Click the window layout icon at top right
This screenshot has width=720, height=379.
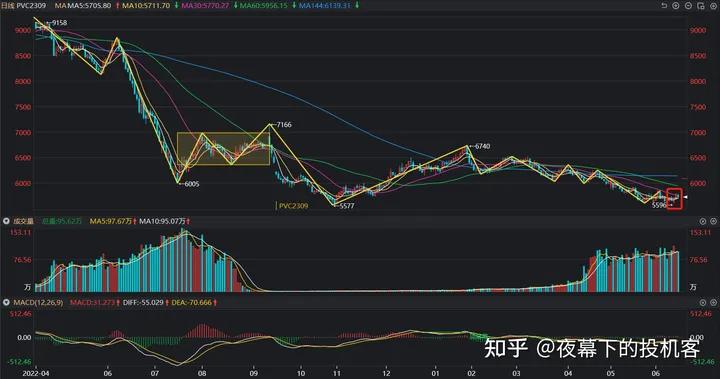coord(701,6)
